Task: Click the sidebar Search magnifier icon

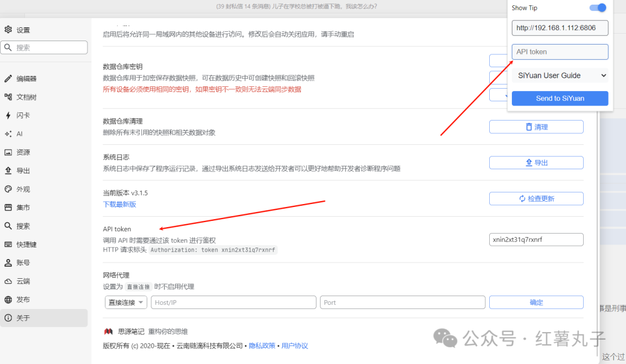Action: 8,226
